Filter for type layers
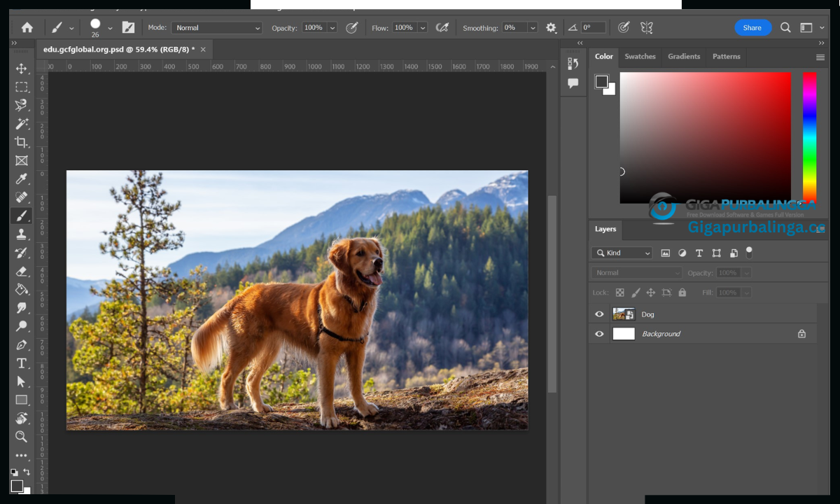This screenshot has height=504, width=840. click(x=699, y=253)
